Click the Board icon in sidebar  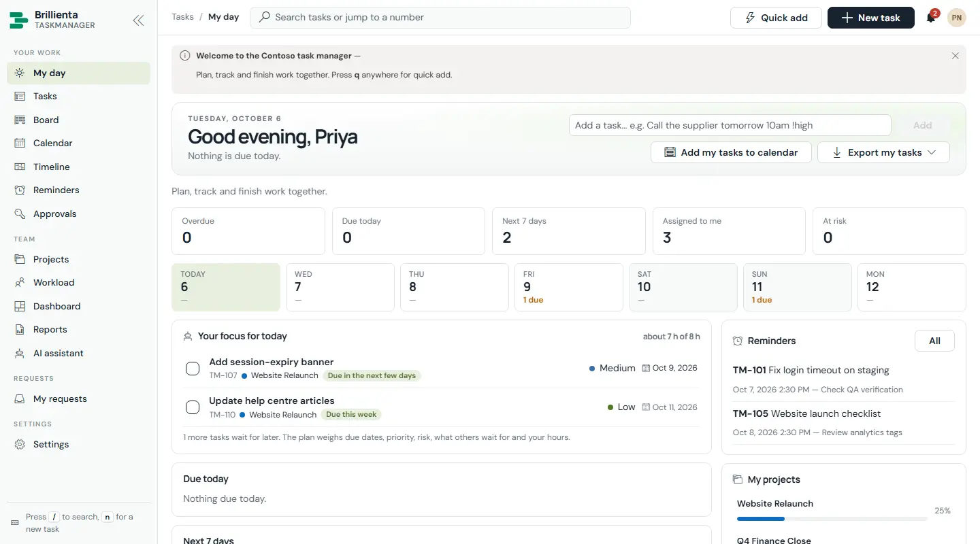pyautogui.click(x=20, y=120)
